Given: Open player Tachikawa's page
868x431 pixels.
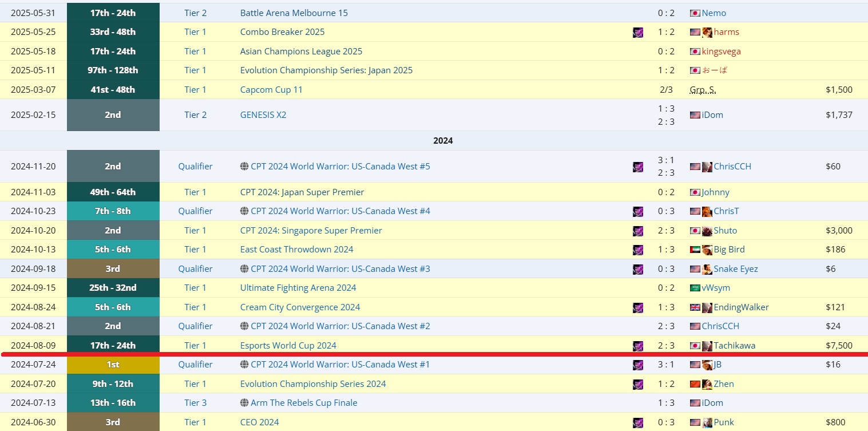Looking at the screenshot, I should coord(734,346).
